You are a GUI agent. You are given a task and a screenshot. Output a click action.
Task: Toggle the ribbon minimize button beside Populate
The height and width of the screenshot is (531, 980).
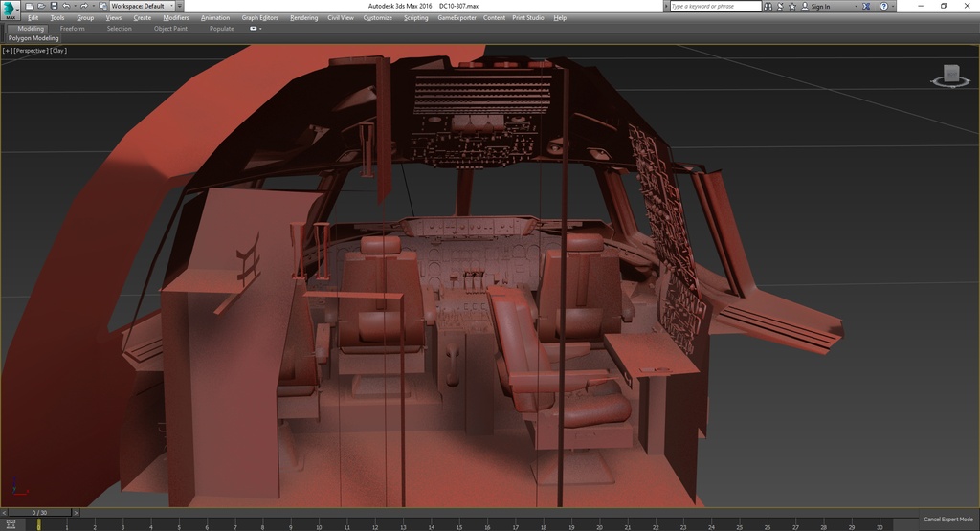pos(255,29)
